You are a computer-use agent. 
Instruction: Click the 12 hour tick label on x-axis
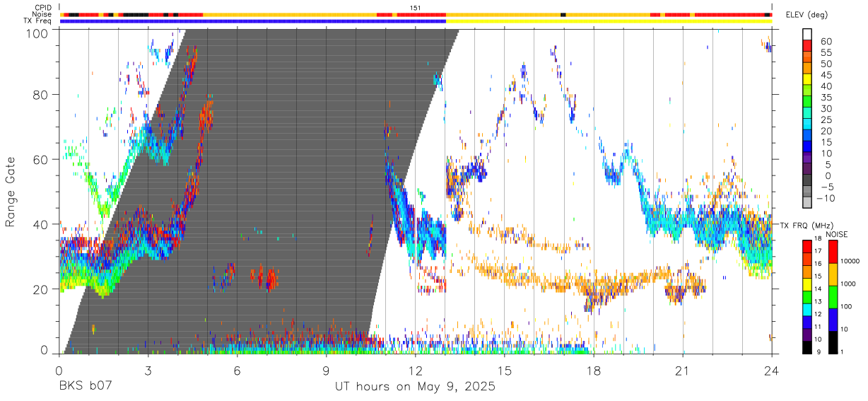[x=415, y=371]
